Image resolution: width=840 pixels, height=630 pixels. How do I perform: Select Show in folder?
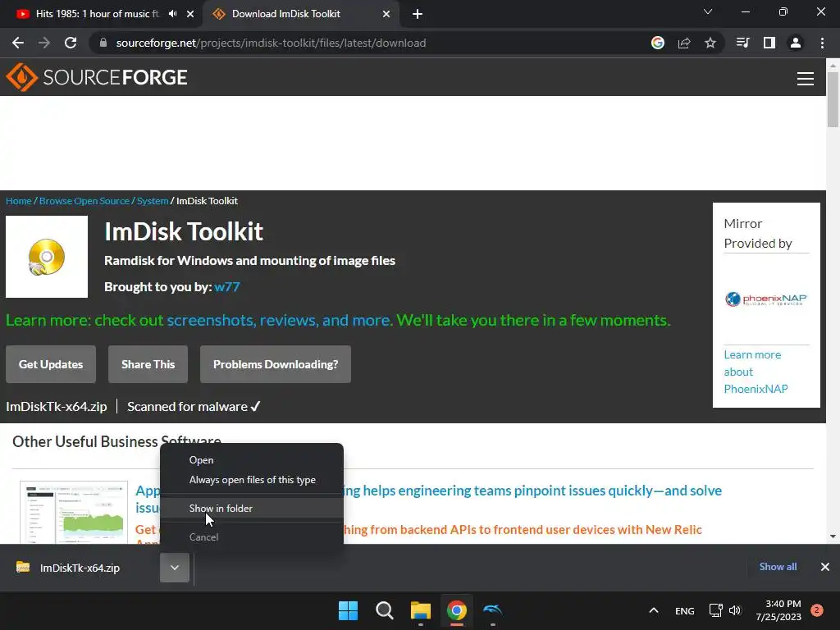pos(252,509)
